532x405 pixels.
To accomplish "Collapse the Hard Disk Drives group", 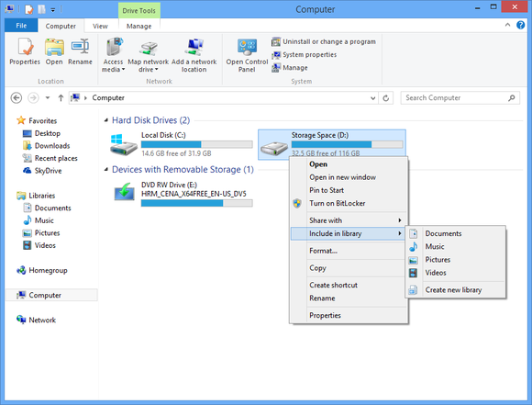I will click(x=106, y=120).
